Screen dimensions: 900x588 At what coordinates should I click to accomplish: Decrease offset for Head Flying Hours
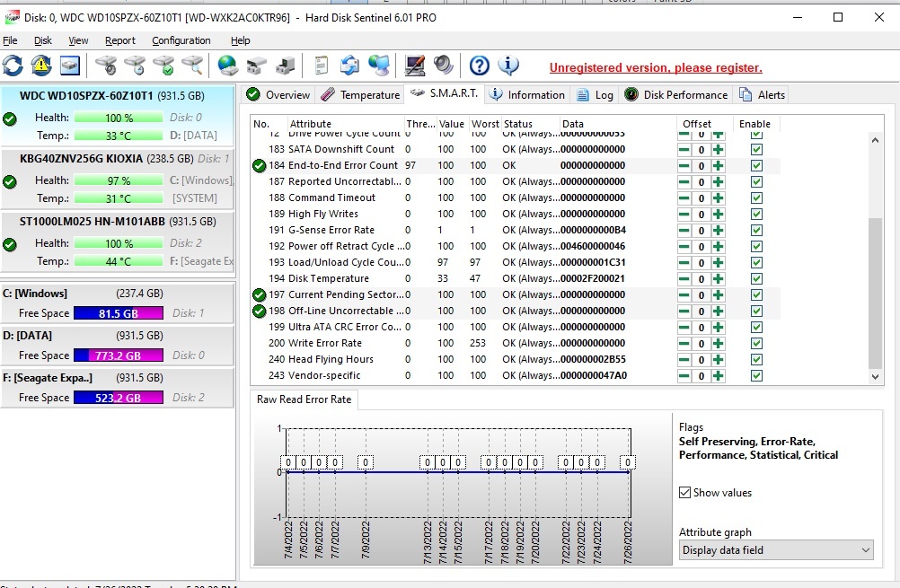(684, 360)
